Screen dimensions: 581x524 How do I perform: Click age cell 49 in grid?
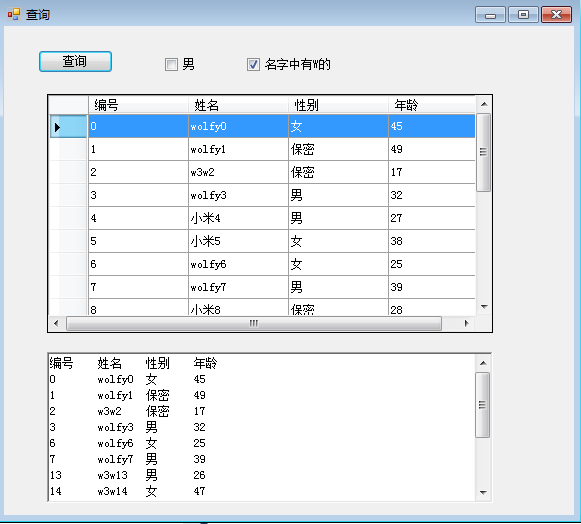[432, 149]
